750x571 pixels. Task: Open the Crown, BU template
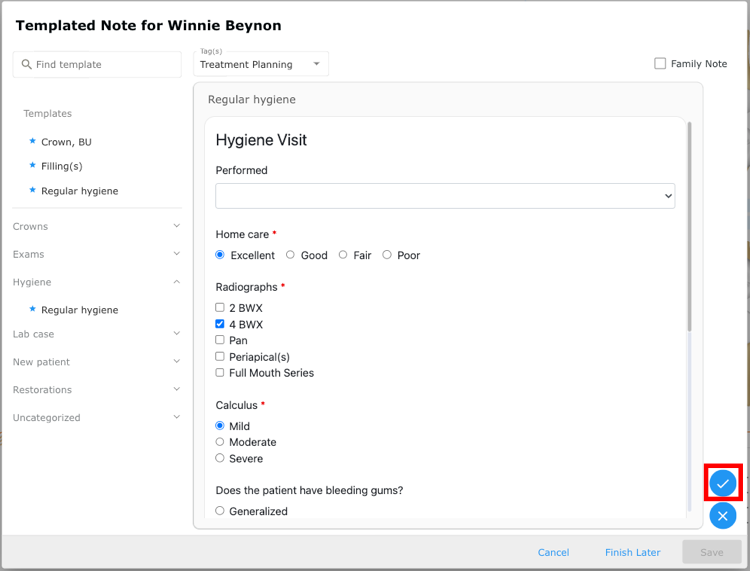click(66, 142)
